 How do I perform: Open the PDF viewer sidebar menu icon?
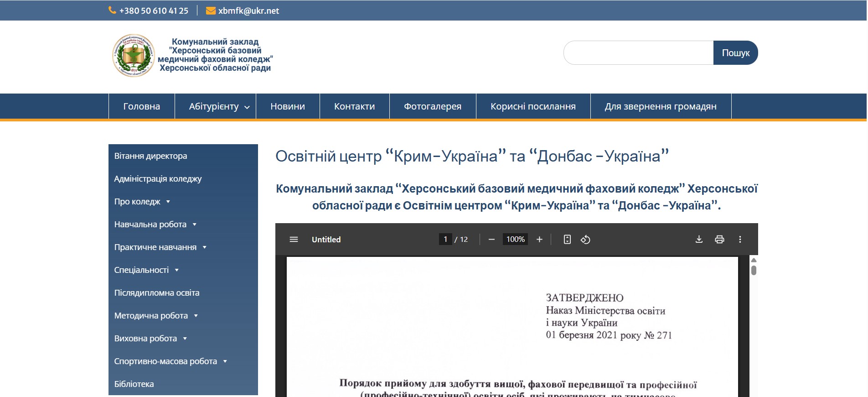click(294, 240)
